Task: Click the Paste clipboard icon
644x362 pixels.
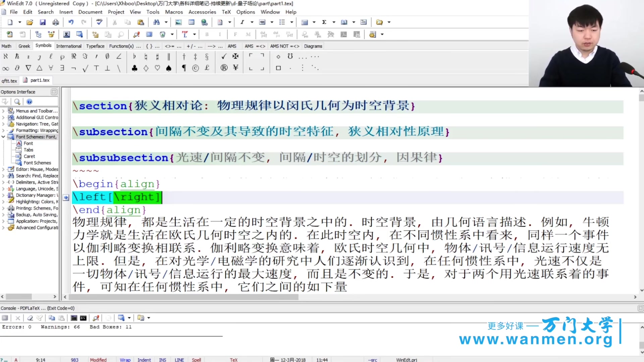Action: coord(141,22)
